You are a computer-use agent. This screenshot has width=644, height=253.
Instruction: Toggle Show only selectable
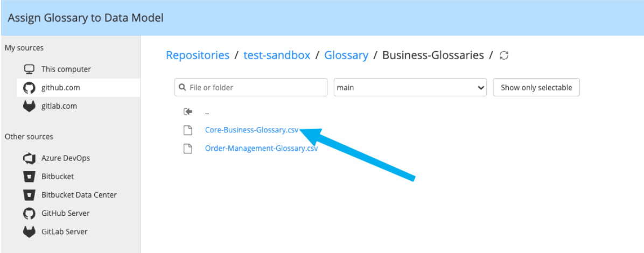pyautogui.click(x=536, y=87)
